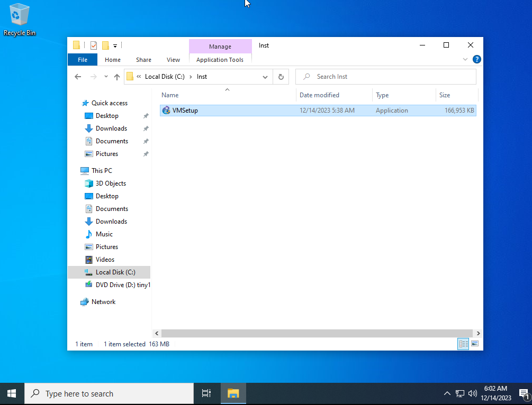532x405 pixels.
Task: Click the 12/14/2023 5:38 AM date cell
Action: tap(327, 111)
